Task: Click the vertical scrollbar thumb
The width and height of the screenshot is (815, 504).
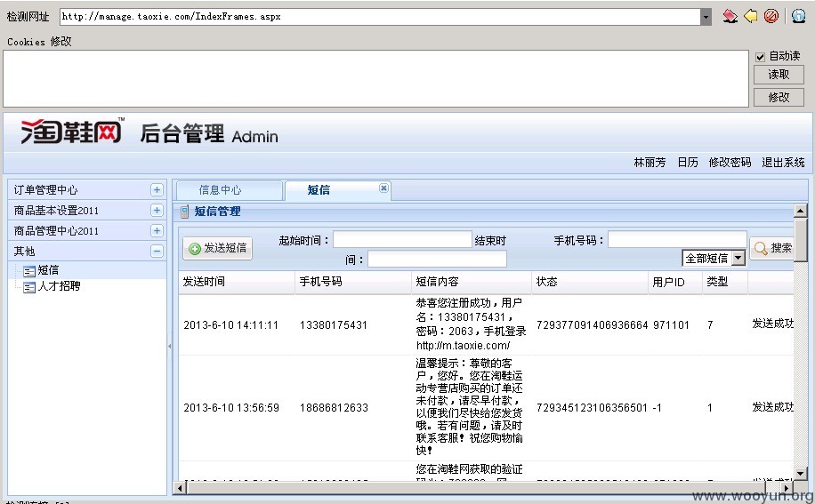Action: (801, 240)
